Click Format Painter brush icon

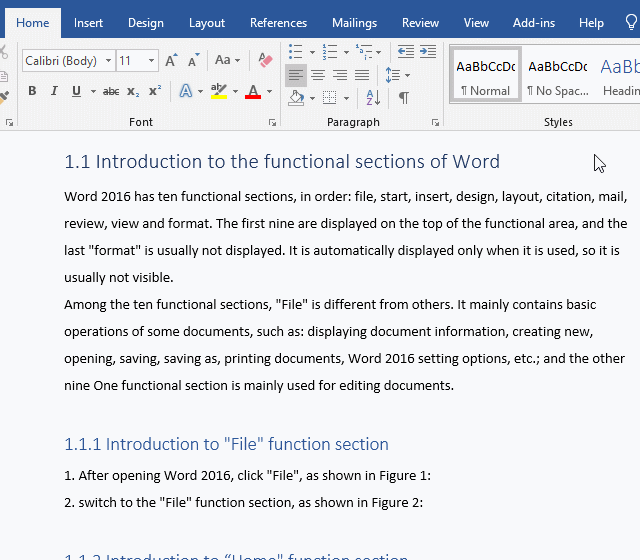(x=4, y=98)
